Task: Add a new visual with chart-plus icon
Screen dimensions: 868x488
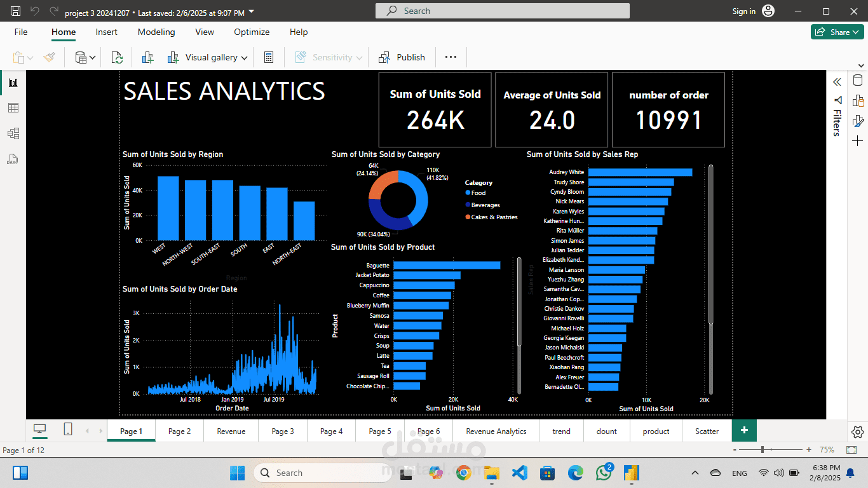Action: [147, 57]
